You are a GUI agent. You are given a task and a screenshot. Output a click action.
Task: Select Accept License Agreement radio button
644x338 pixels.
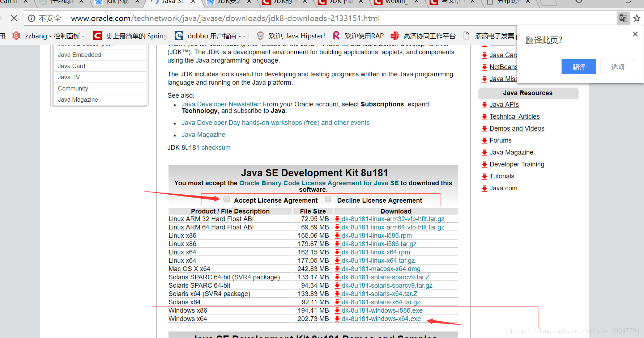227,199
